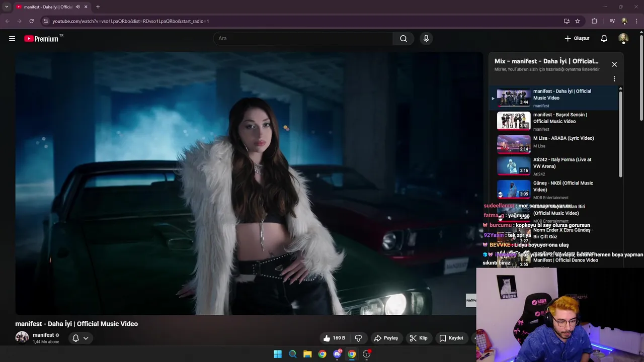The image size is (644, 362).
Task: Open a new Chrome tab
Action: (x=98, y=7)
